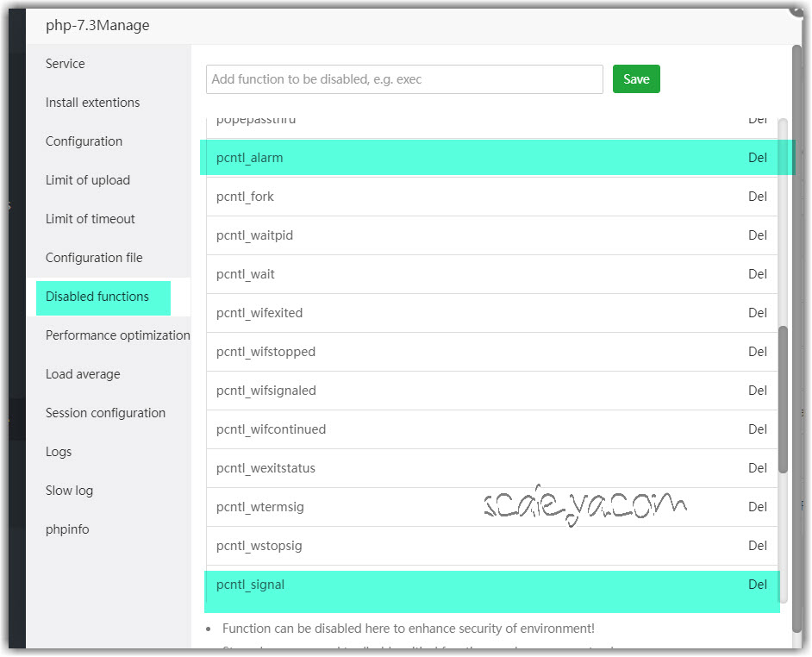View the Load average page
The width and height of the screenshot is (812, 657).
pos(83,374)
